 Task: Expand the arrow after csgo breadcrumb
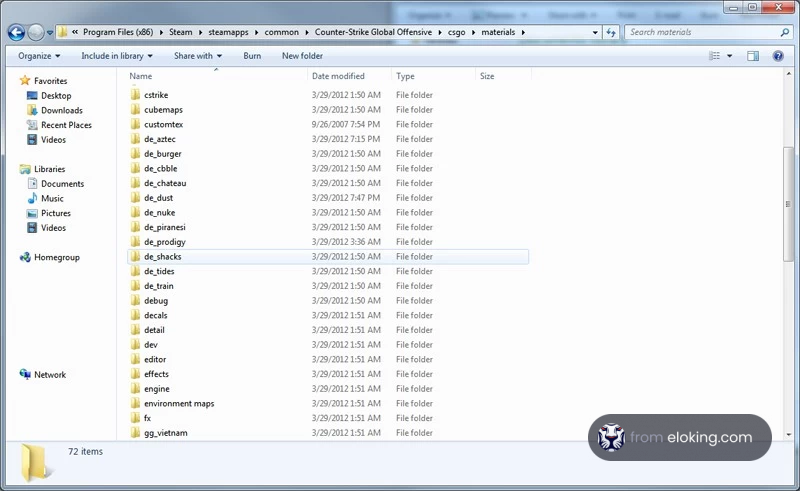pyautogui.click(x=473, y=32)
